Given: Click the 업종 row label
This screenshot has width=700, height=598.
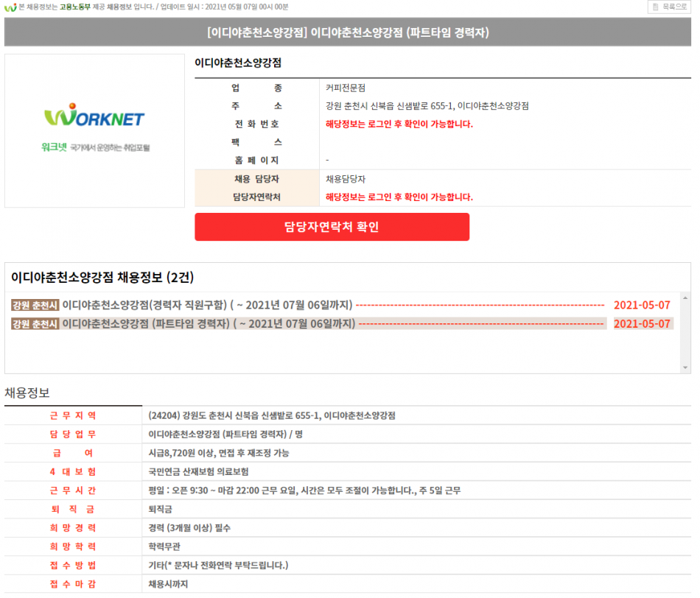Looking at the screenshot, I should coord(256,88).
